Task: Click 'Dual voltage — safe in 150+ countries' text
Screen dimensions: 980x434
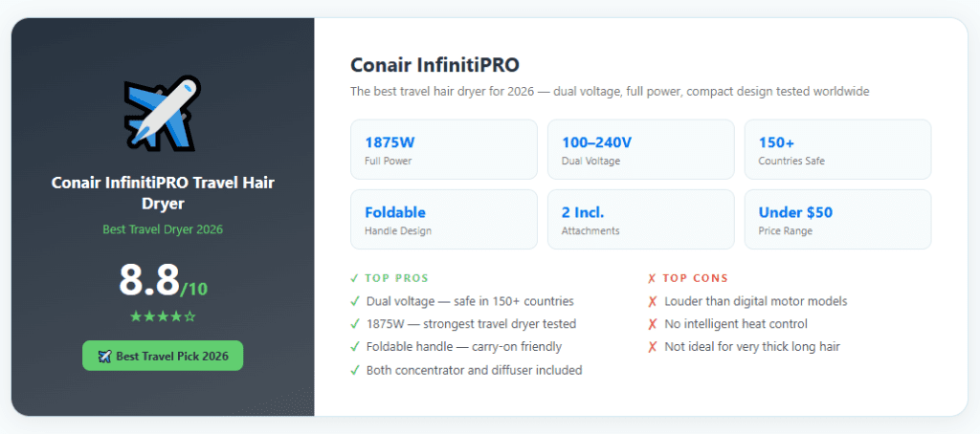Action: pos(470,302)
